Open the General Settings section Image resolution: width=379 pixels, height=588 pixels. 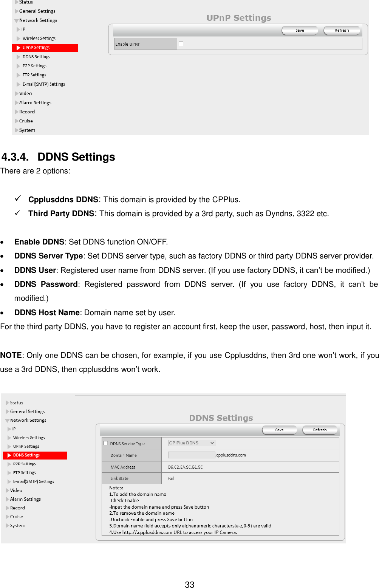tap(38, 11)
